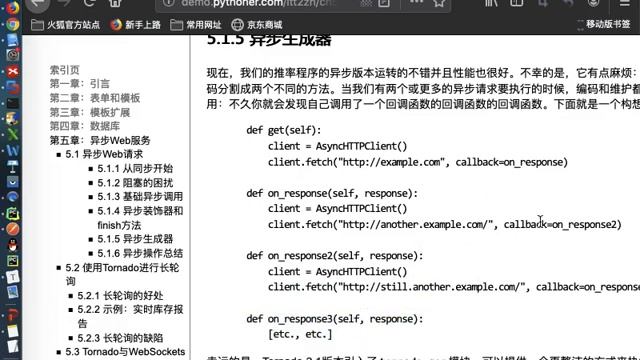Screen dimensions: 640x360
Task: Jump to 5.1 异步Web请求 section
Action: (x=104, y=154)
